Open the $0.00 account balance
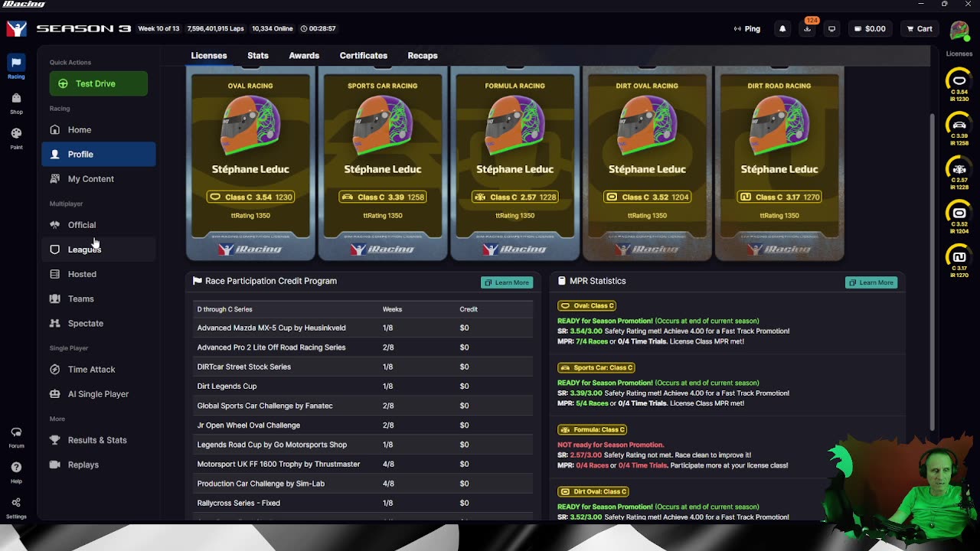Image resolution: width=980 pixels, height=551 pixels. coord(870,29)
